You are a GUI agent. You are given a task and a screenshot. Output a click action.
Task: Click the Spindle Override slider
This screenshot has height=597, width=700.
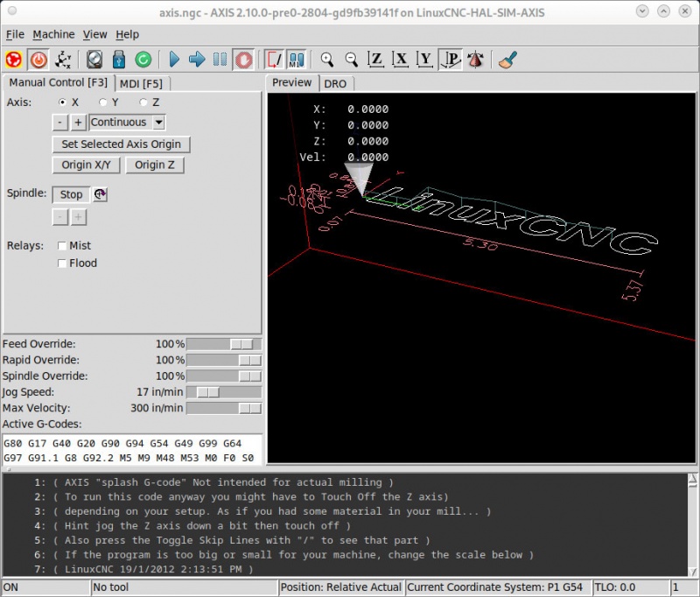point(224,376)
